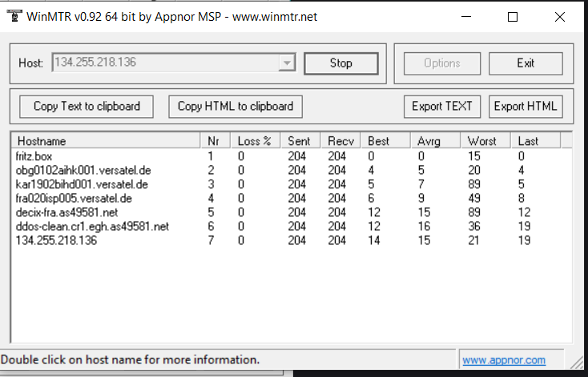Click the Export HTML button
Viewport: 588px width, 377px height.
tap(526, 106)
